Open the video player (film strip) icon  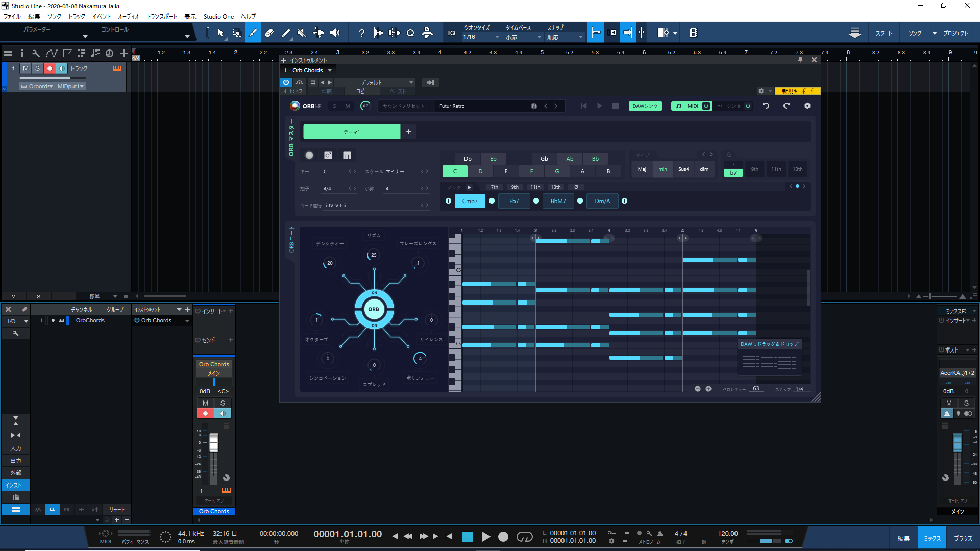(x=693, y=33)
